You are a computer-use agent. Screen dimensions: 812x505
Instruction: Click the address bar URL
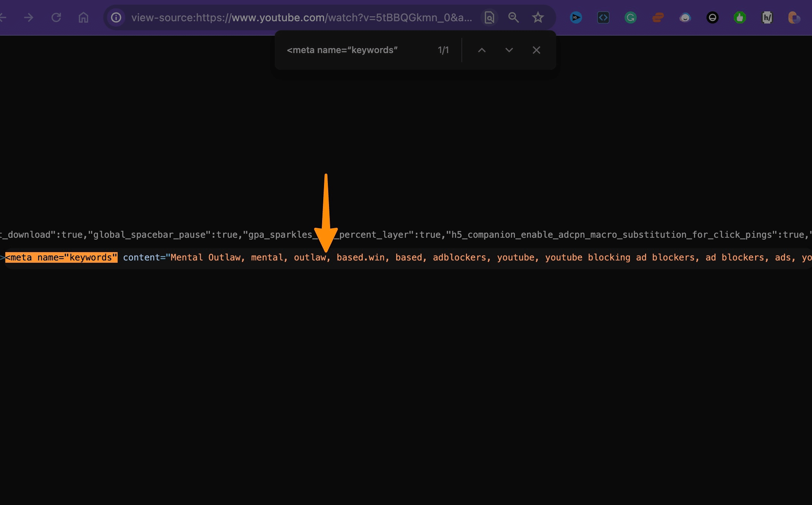point(302,17)
